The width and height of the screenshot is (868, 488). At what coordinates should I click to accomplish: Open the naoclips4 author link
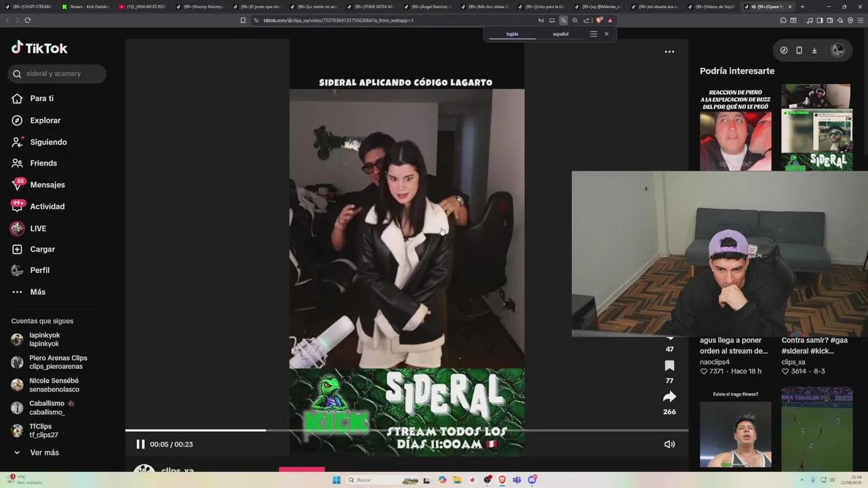715,362
